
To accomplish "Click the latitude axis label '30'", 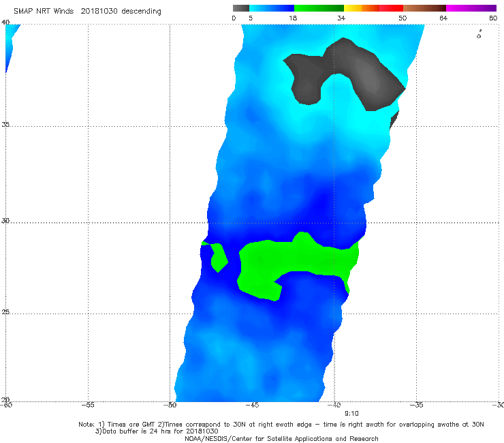I will click(5, 221).
